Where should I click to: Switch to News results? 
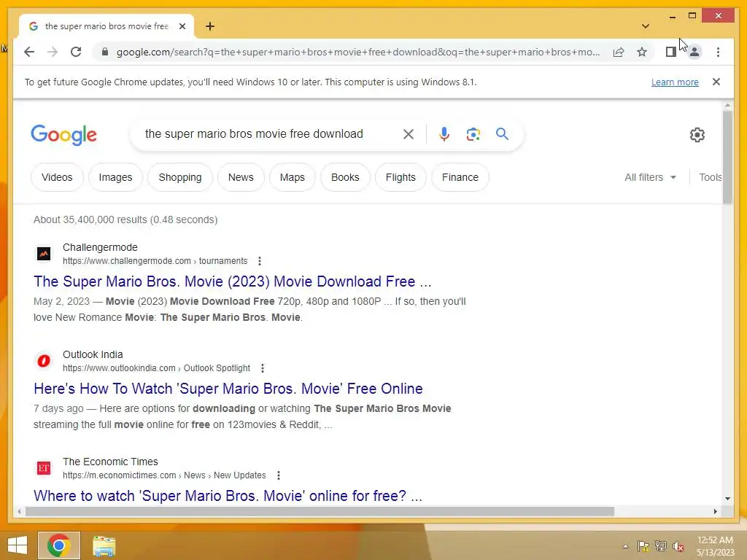click(x=241, y=177)
